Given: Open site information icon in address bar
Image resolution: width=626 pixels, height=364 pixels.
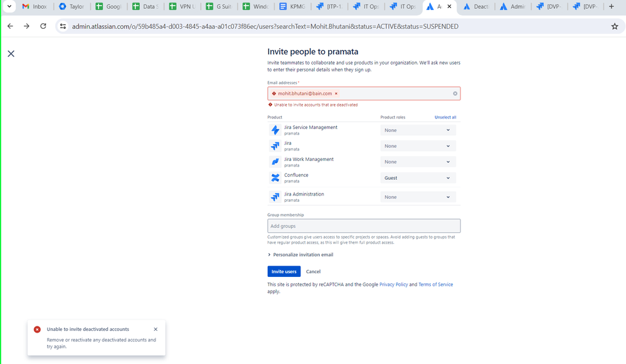Looking at the screenshot, I should (63, 26).
